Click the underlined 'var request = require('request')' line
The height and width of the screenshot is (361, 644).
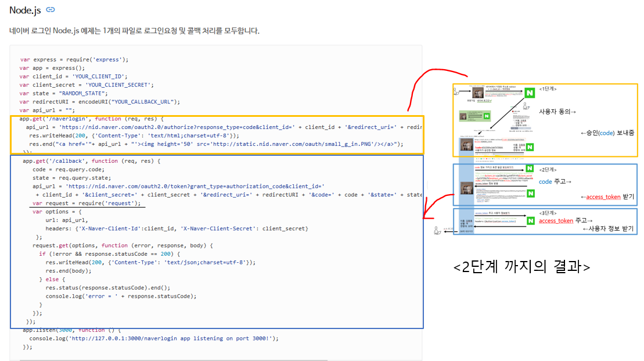click(87, 203)
